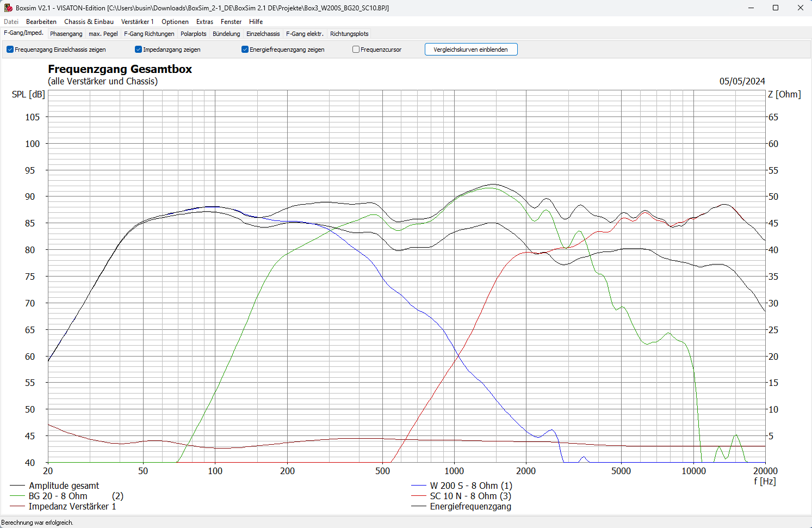The image size is (812, 528).
Task: Open the Bearbeiten menu
Action: pyautogui.click(x=41, y=22)
